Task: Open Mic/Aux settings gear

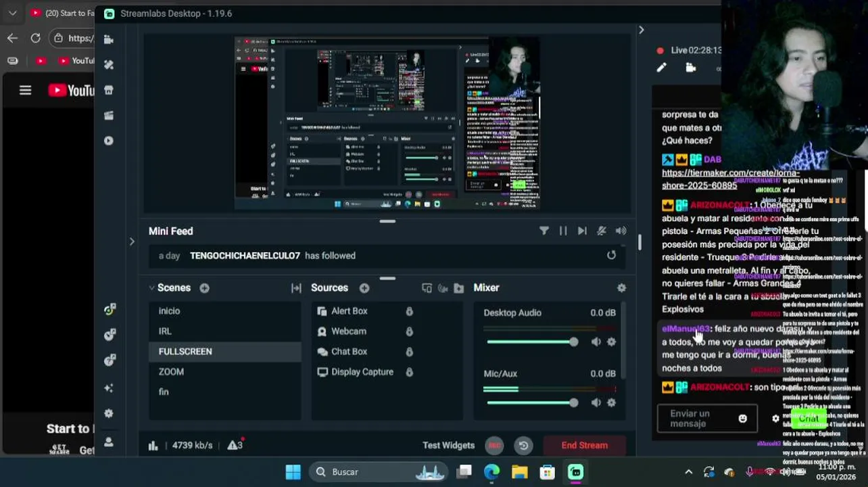Action: [x=611, y=402]
